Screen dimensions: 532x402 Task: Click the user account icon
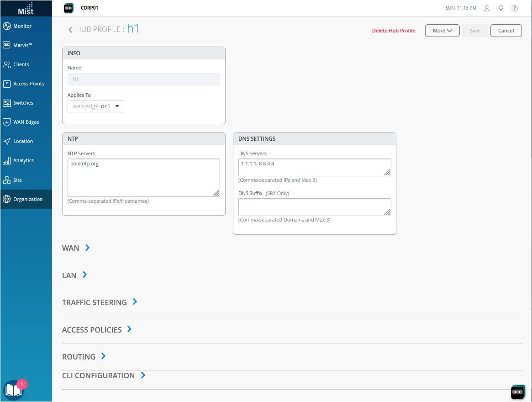click(x=487, y=8)
